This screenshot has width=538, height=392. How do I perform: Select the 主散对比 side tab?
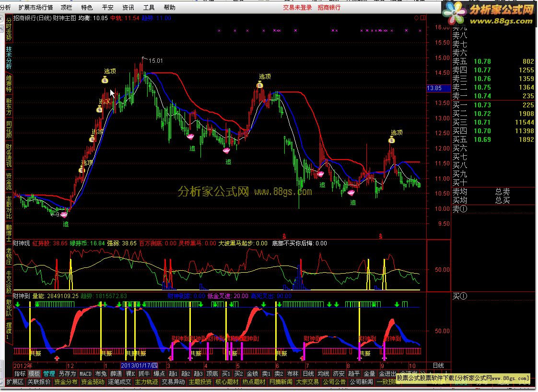pyautogui.click(x=9, y=207)
